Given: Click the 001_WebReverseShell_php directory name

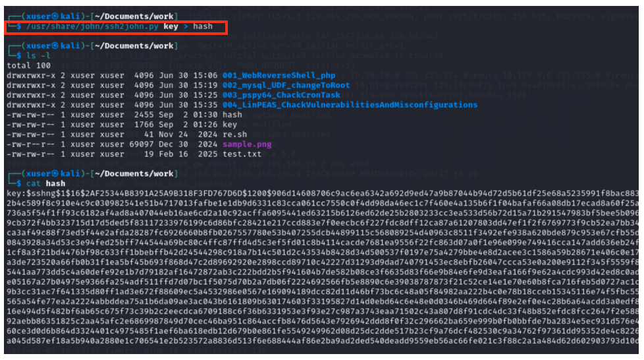Looking at the screenshot, I should (x=279, y=76).
